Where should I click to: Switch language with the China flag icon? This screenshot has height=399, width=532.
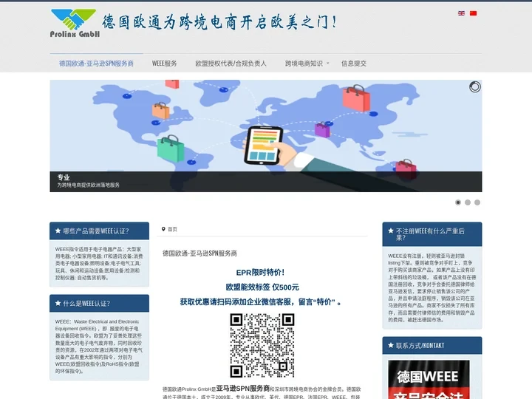pyautogui.click(x=473, y=13)
